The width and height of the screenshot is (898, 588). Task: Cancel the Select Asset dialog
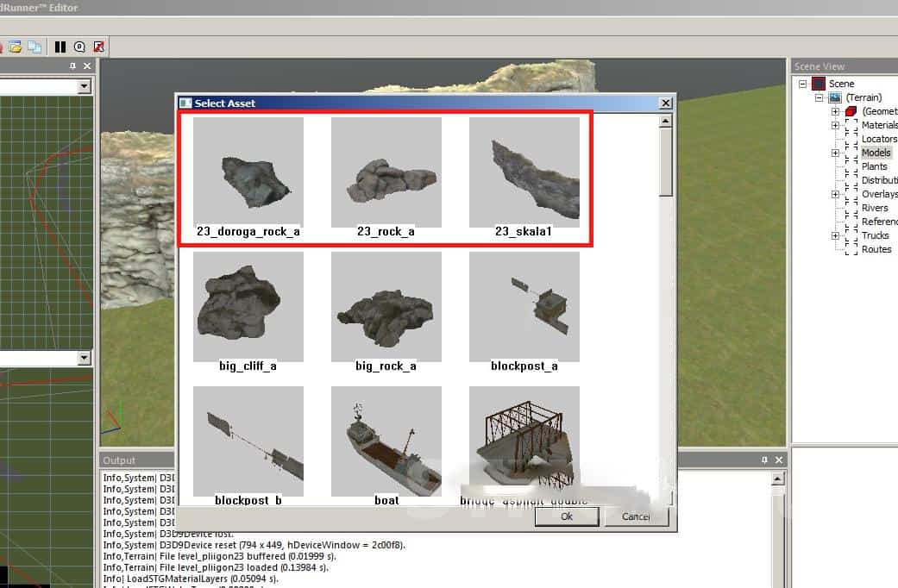pos(636,516)
